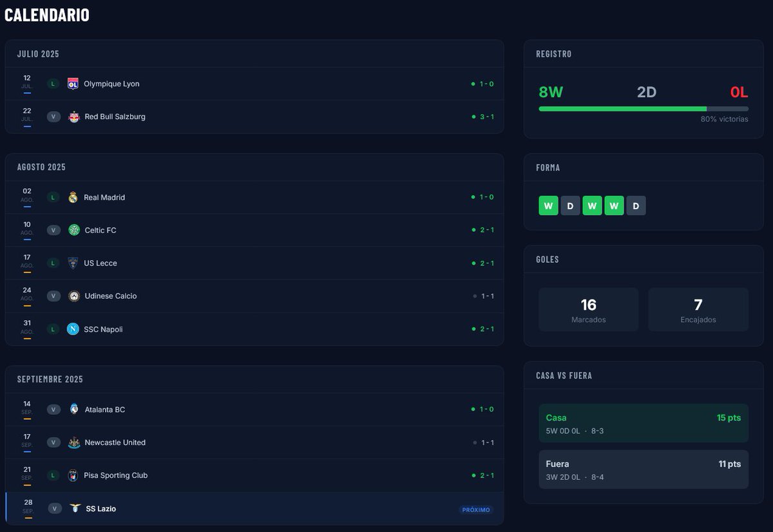Viewport: 773px width, 532px height.
Task: Click the 12 JUL date on Lyon row
Action: pyautogui.click(x=27, y=82)
